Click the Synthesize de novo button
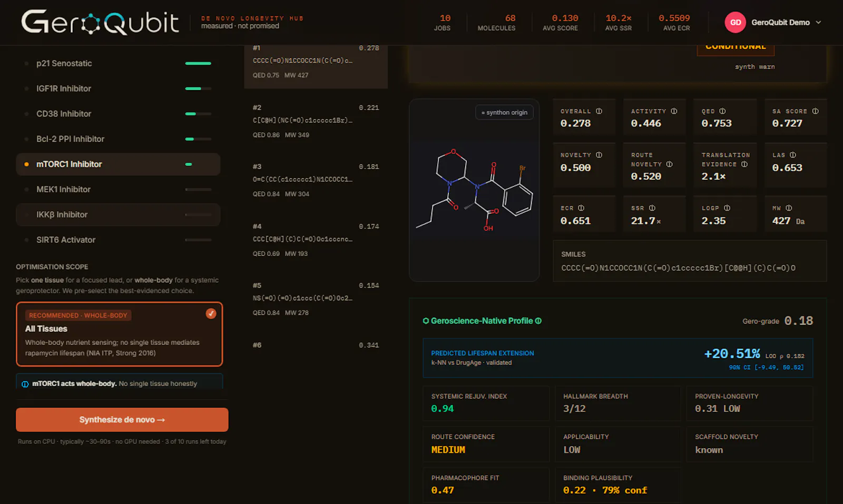The image size is (843, 504). click(x=122, y=420)
